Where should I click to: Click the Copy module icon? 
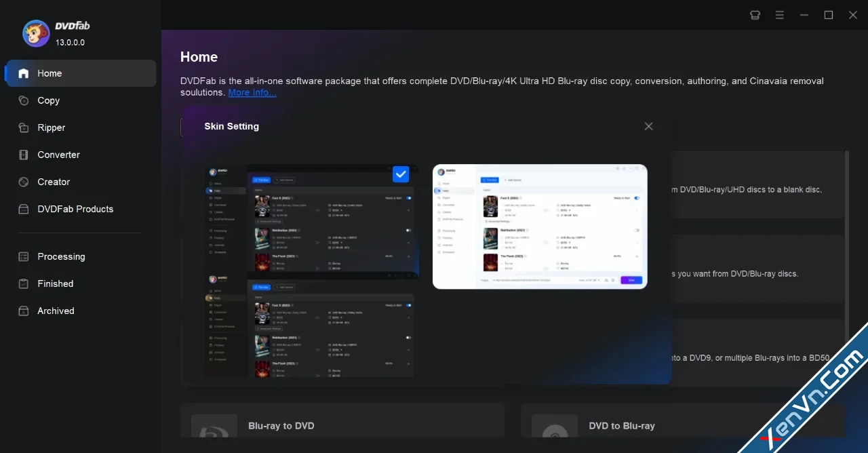pyautogui.click(x=24, y=100)
